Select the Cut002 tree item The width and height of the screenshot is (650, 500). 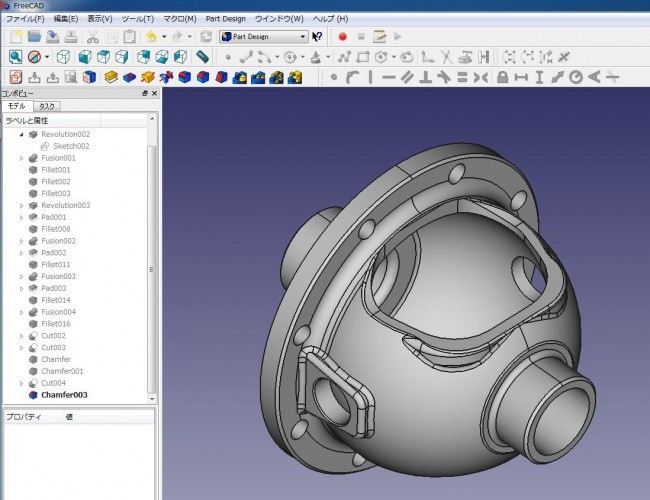click(53, 335)
